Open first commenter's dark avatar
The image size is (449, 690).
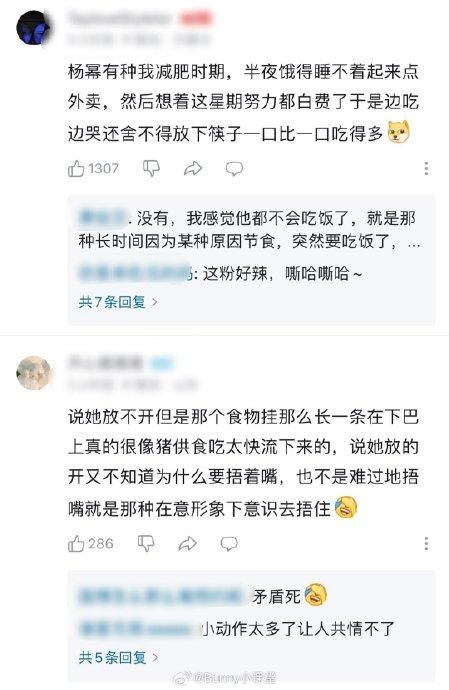tap(33, 29)
